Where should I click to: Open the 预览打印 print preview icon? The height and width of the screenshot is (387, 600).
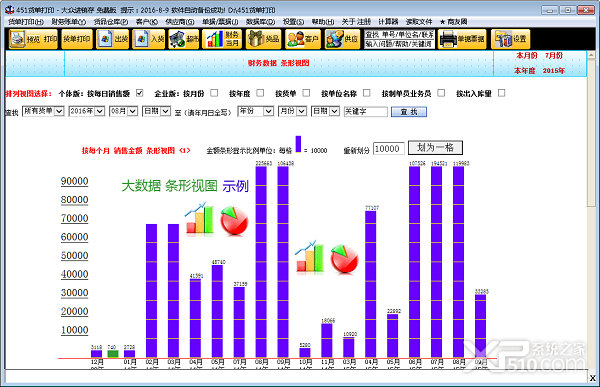click(x=33, y=39)
